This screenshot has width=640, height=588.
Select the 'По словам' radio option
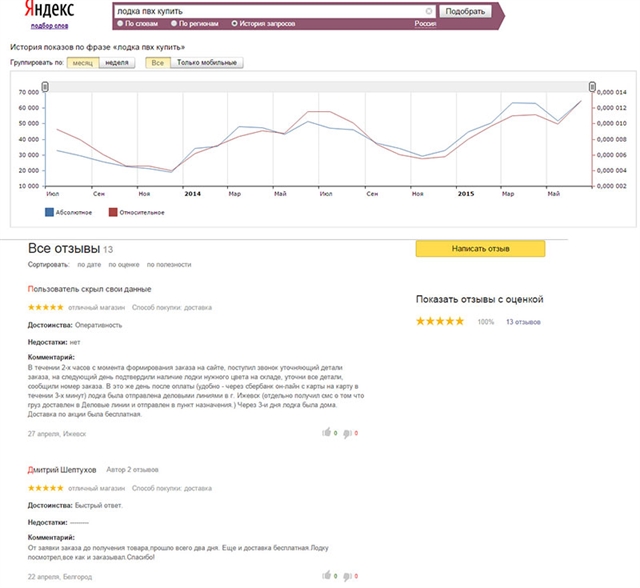(x=120, y=22)
